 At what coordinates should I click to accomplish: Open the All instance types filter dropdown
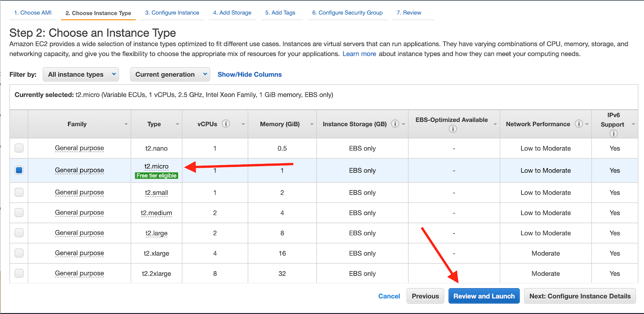(81, 74)
